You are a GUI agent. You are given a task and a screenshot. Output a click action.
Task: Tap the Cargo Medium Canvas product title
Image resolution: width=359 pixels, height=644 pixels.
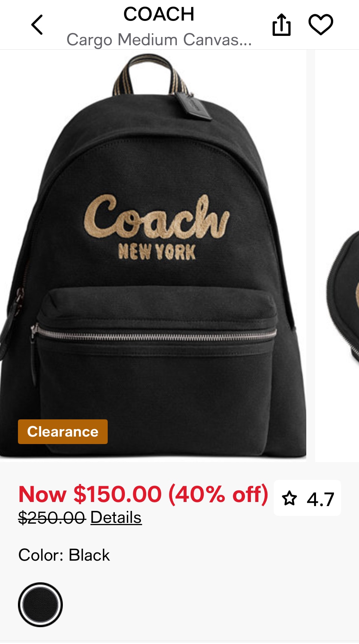(159, 40)
